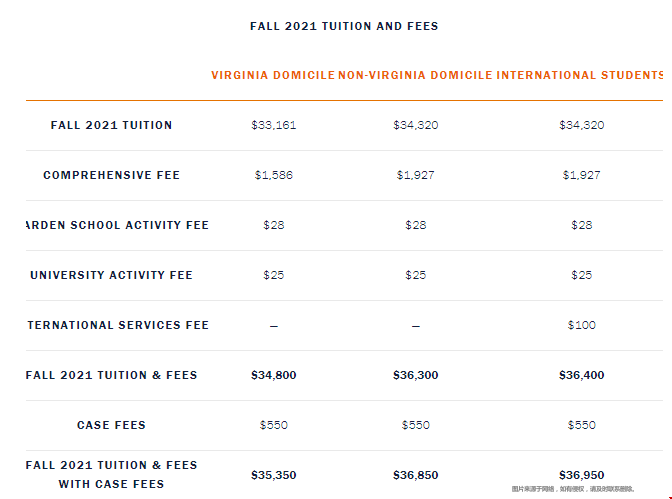The height and width of the screenshot is (499, 672).
Task: Click the bold $36,400 total value
Action: click(x=582, y=375)
